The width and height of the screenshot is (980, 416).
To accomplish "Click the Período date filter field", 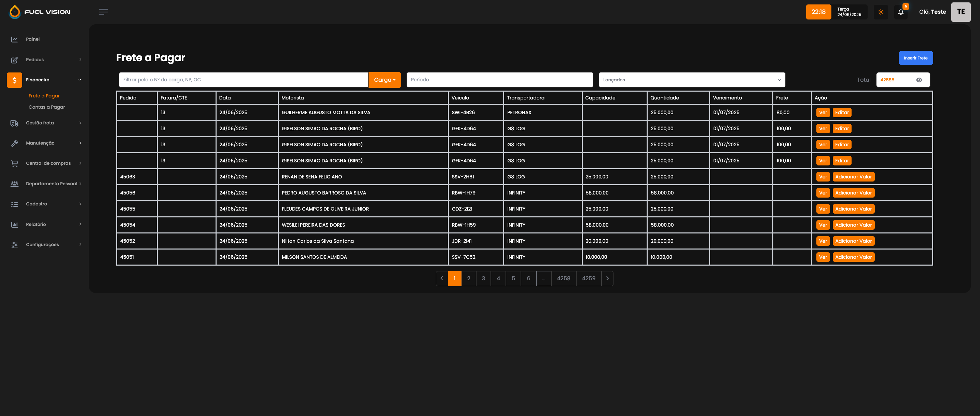I will tap(499, 80).
